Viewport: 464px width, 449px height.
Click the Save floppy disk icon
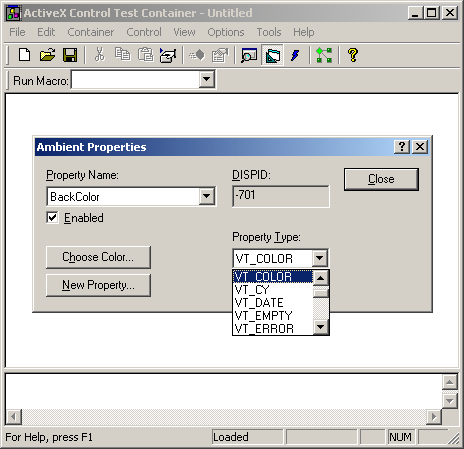pyautogui.click(x=70, y=55)
